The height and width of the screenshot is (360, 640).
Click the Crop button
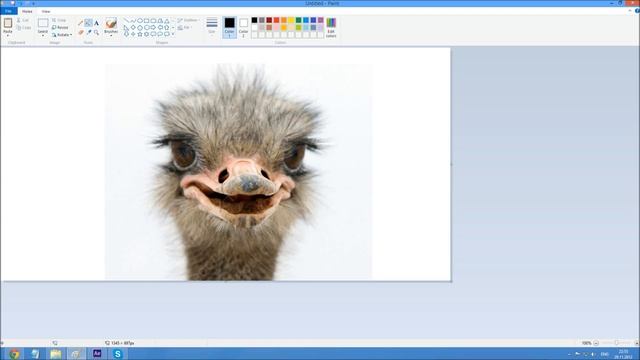tap(60, 20)
